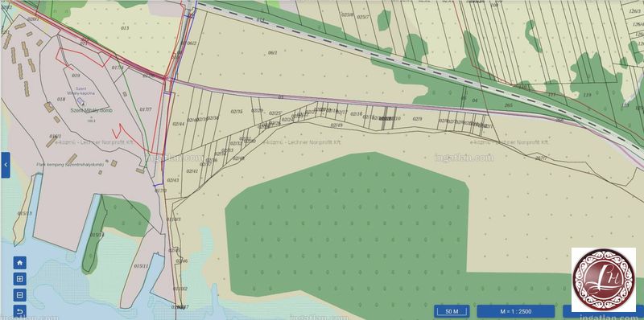Select parcel label 119
Viewport: 644px width, 320px height.
click(x=588, y=95)
